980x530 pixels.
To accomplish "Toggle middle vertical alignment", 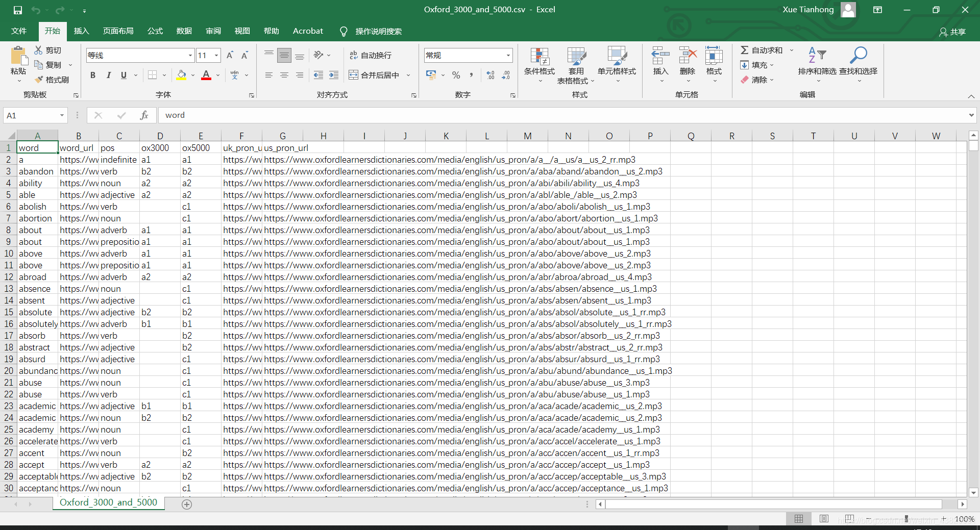I will pyautogui.click(x=284, y=55).
